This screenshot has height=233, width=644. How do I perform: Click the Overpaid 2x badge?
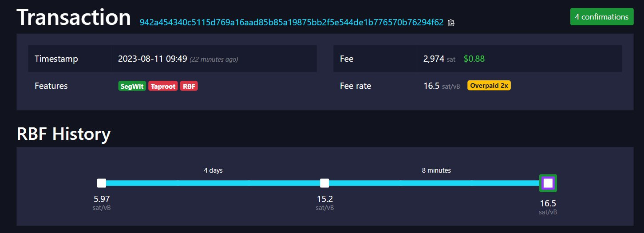point(489,86)
